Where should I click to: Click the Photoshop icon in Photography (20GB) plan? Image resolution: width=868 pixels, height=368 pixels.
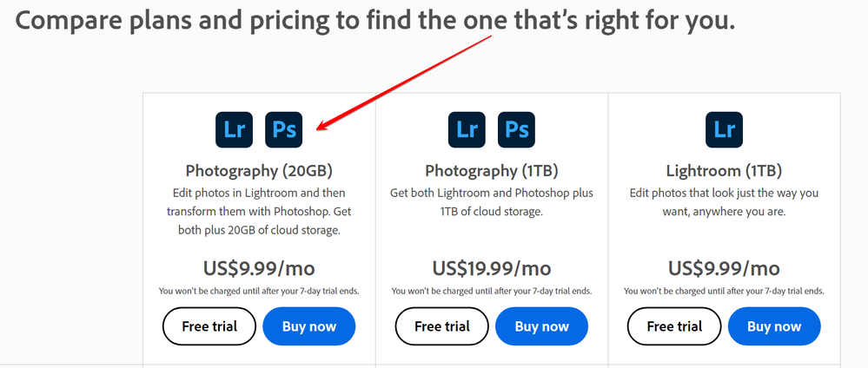click(x=284, y=129)
